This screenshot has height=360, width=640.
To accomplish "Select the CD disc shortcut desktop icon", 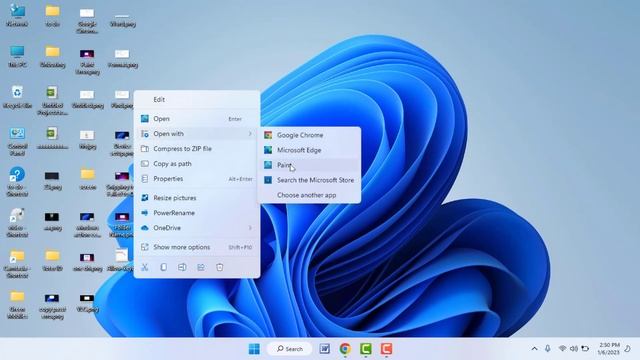I will click(17, 223).
